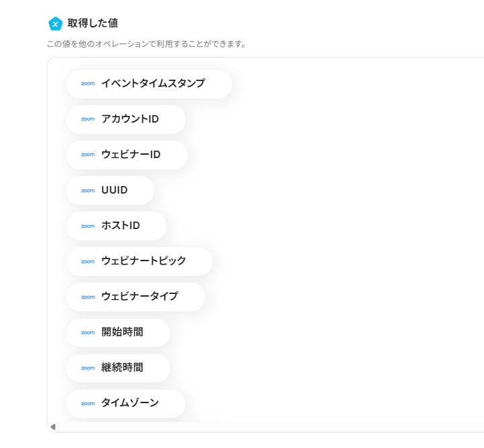Click Zoom logo on ホストID chip
This screenshot has height=448, width=484.
click(88, 226)
